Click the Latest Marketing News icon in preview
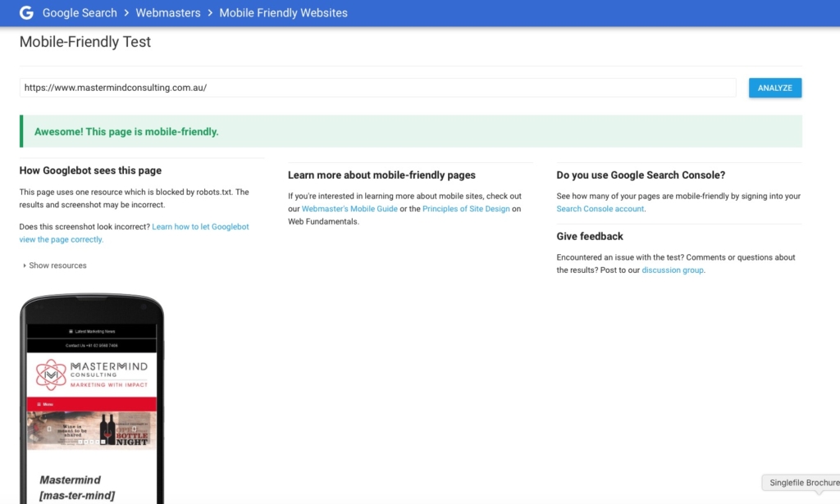 [x=71, y=331]
